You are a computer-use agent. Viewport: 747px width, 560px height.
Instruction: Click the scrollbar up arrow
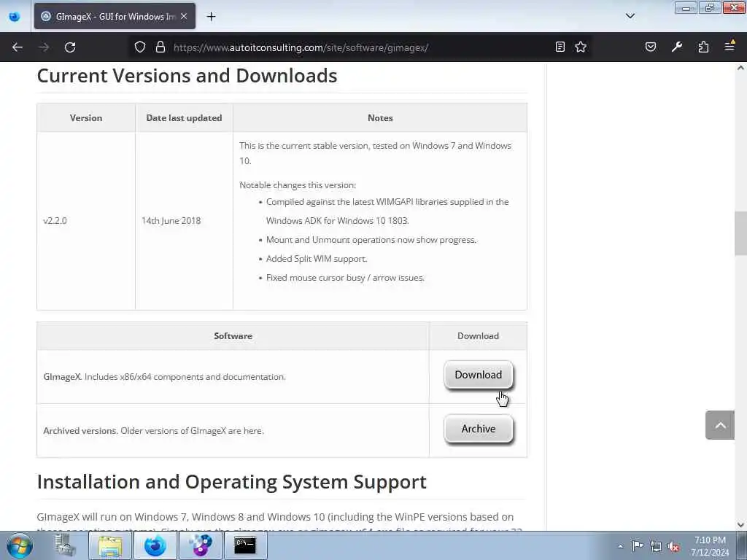(741, 68)
